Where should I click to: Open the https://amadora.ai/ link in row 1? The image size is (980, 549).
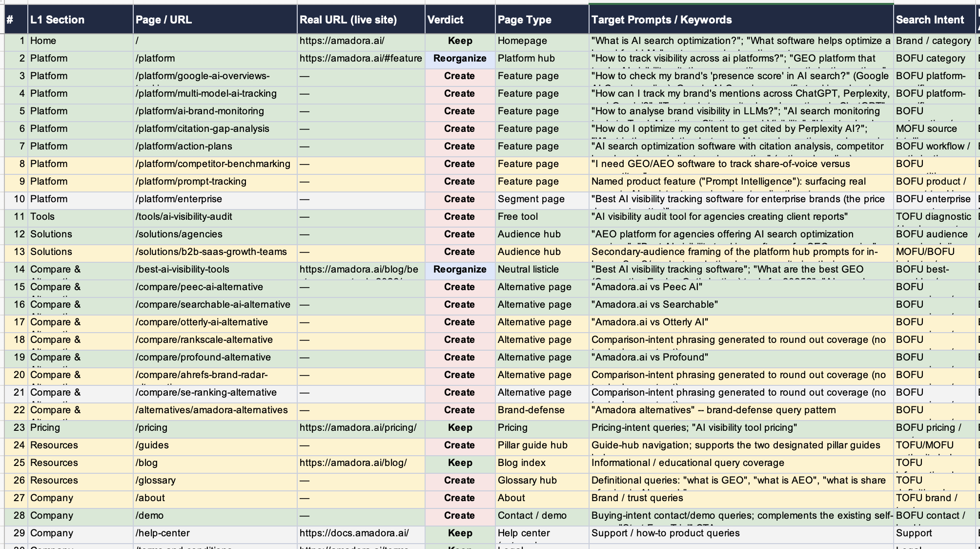coord(342,41)
